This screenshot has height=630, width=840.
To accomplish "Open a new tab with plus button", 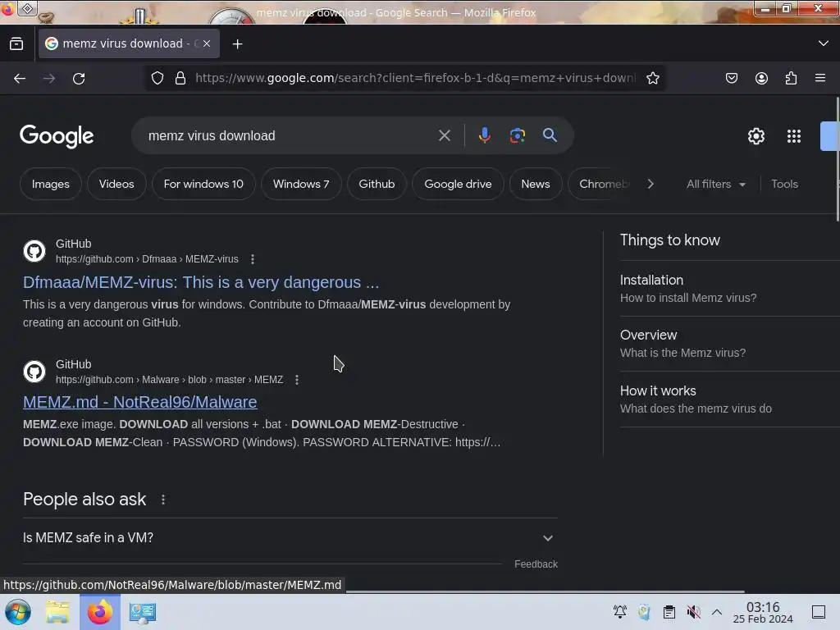I will click(x=237, y=44).
